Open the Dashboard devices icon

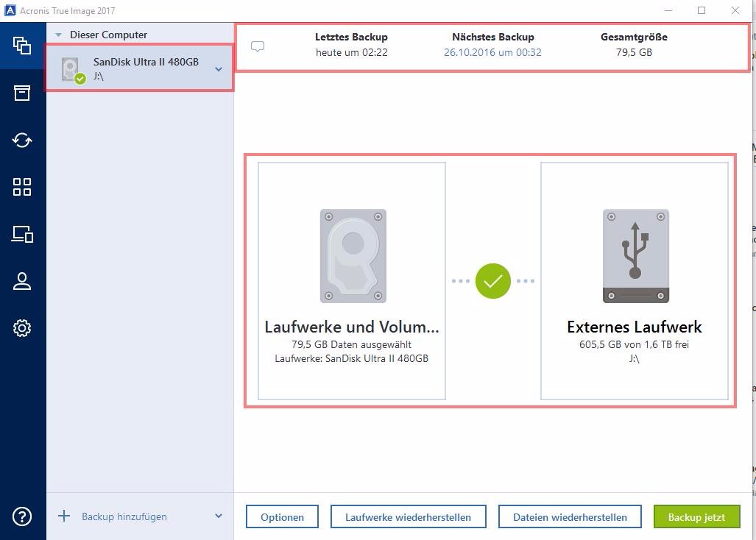point(22,234)
